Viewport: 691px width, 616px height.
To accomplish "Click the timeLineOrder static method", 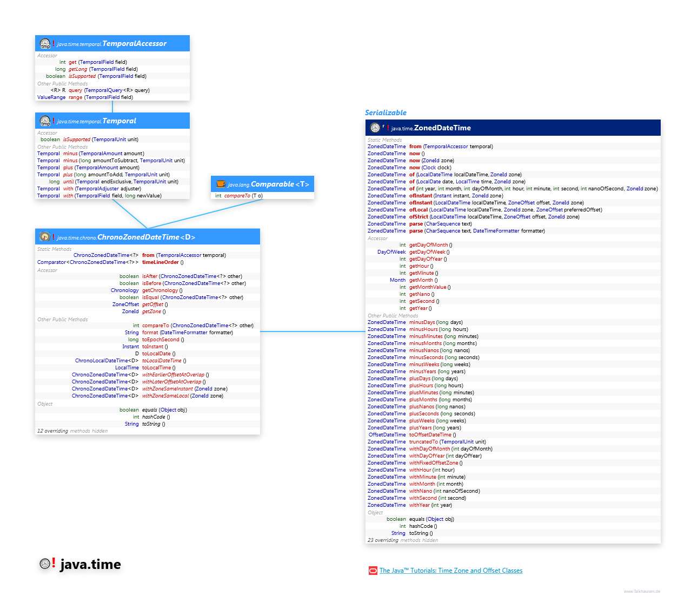I will [160, 262].
